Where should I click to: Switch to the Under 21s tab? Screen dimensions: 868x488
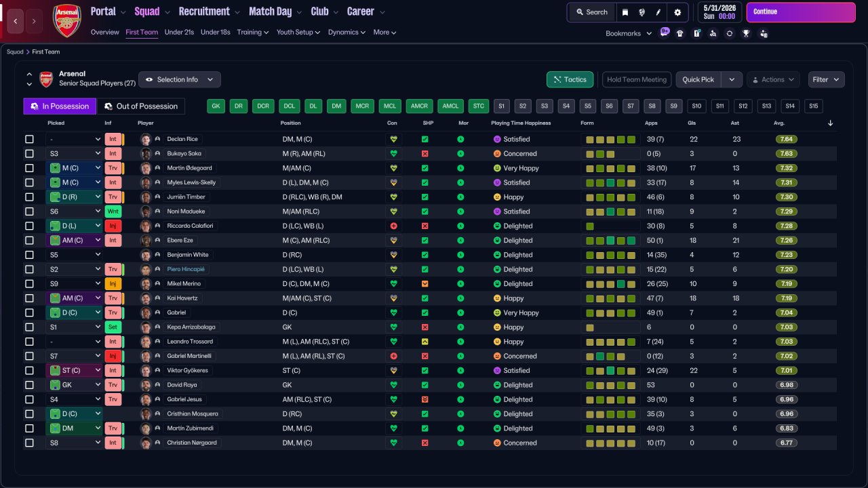coord(179,32)
